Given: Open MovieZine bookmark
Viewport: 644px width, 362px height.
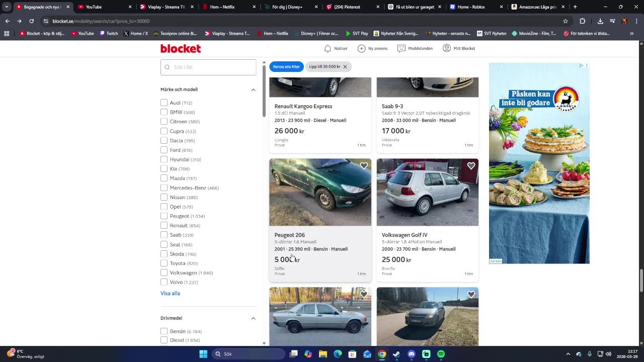Looking at the screenshot, I should (534, 34).
